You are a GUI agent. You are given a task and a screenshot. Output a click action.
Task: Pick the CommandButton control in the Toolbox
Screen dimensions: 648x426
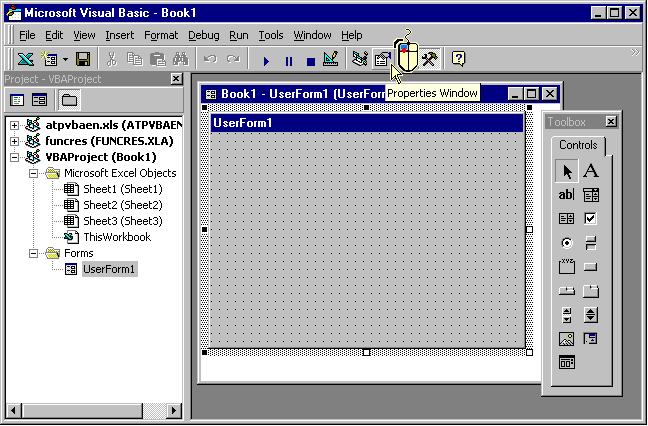coord(591,267)
